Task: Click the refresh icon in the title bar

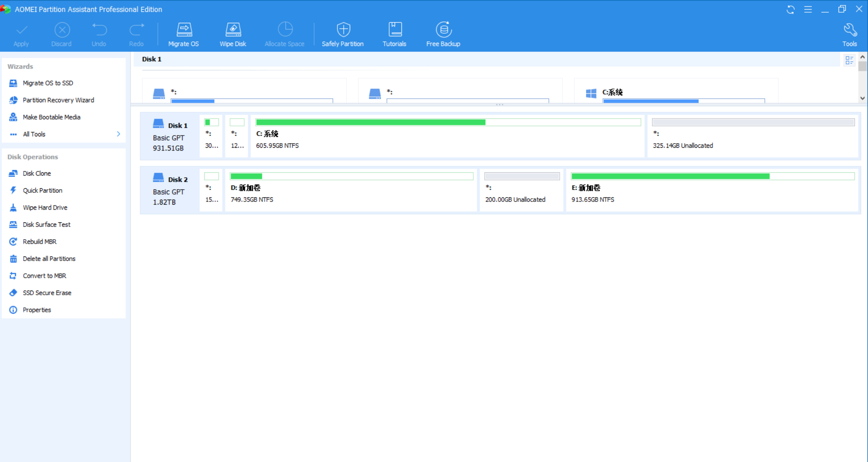Action: pos(791,10)
